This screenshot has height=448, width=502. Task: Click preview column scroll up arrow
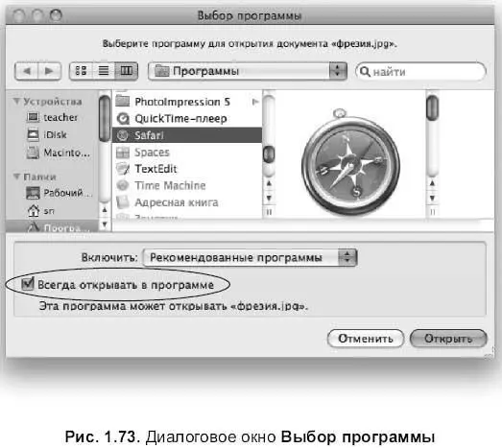click(432, 183)
